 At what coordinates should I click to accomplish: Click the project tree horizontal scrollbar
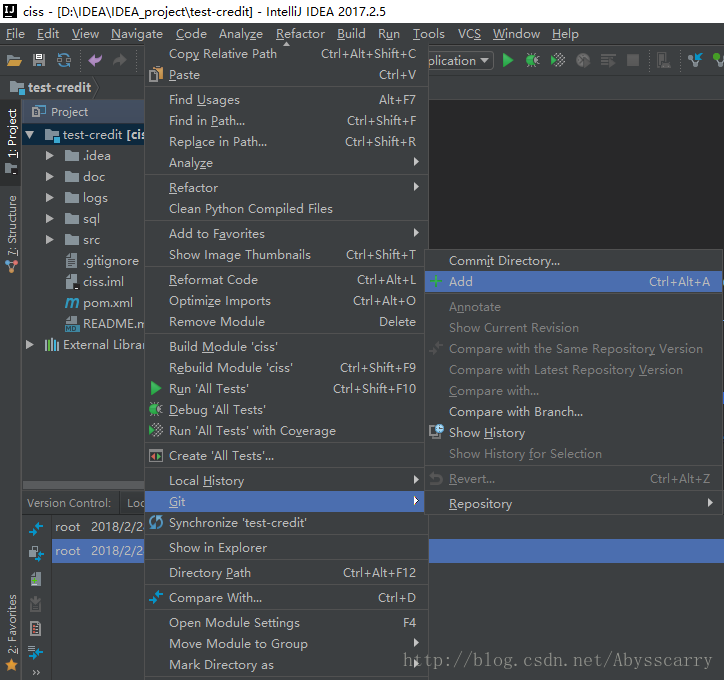coord(84,485)
